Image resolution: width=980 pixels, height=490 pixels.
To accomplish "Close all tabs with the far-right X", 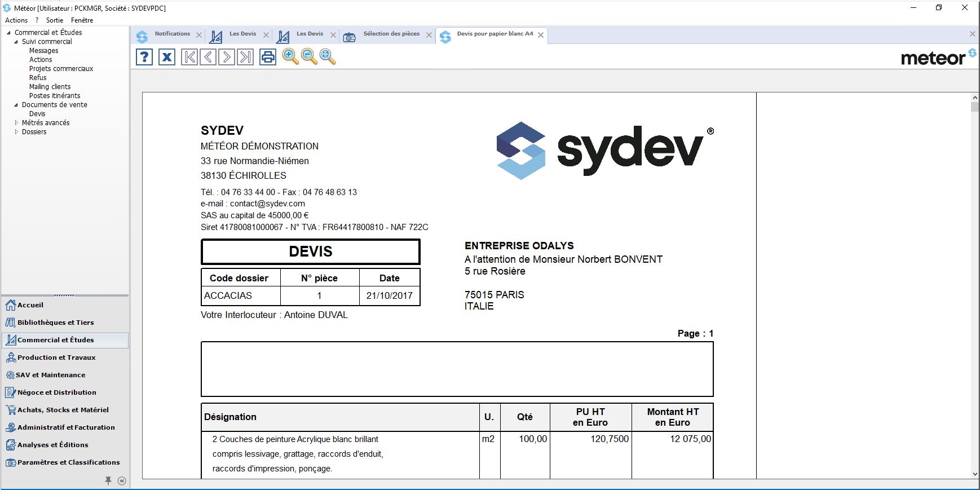I will coord(973,34).
